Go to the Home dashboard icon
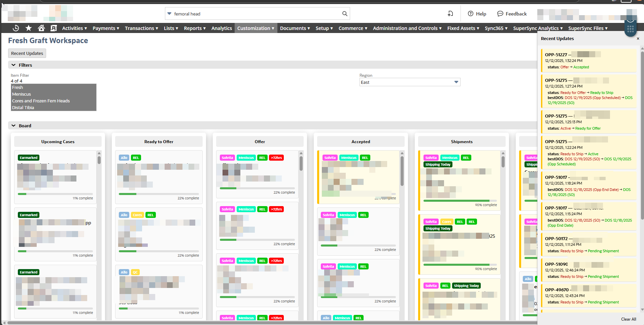This screenshot has height=325, width=644. [41, 28]
